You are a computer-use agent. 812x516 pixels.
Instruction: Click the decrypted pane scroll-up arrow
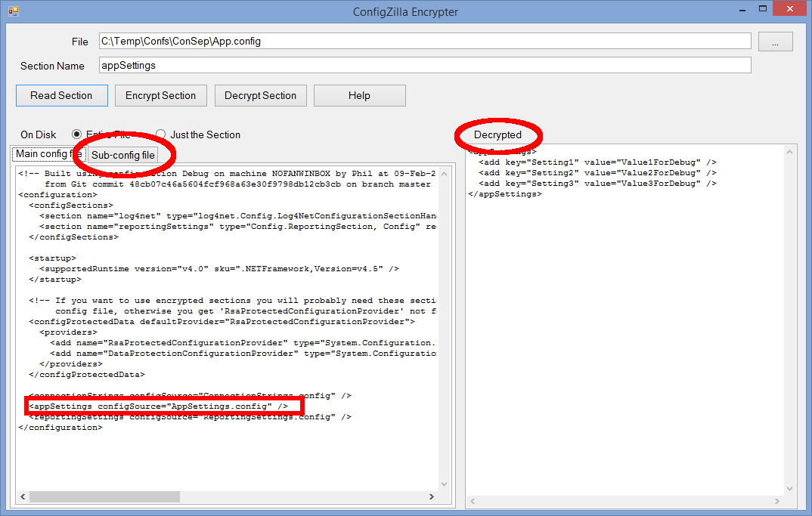789,152
